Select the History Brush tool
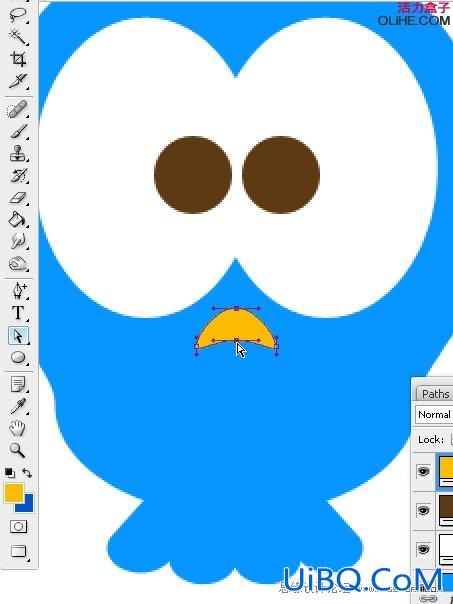 pos(18,176)
